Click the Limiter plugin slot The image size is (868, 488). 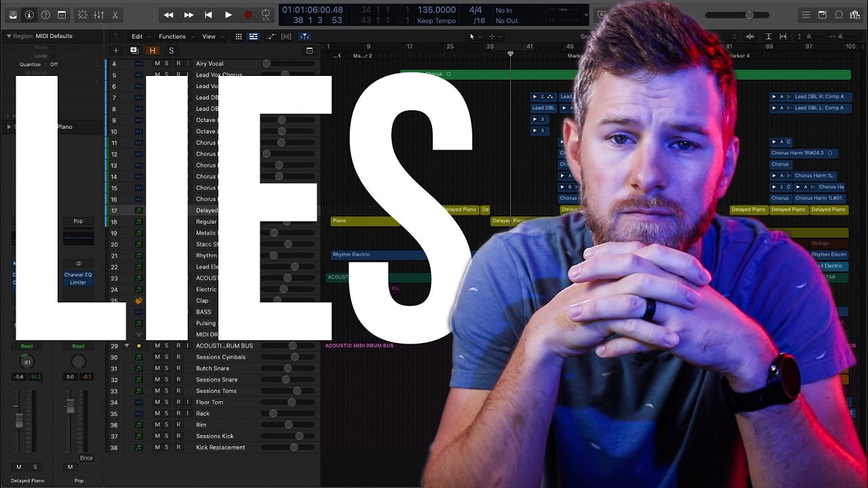(x=78, y=282)
